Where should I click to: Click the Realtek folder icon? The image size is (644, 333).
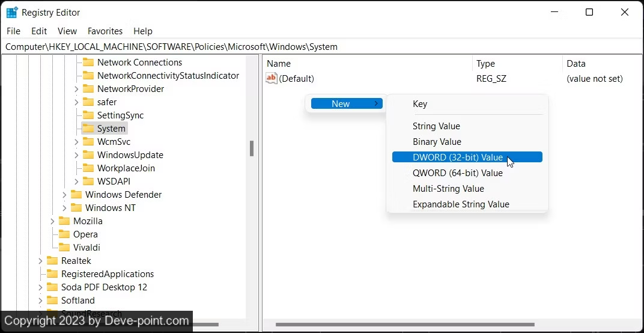(52, 261)
